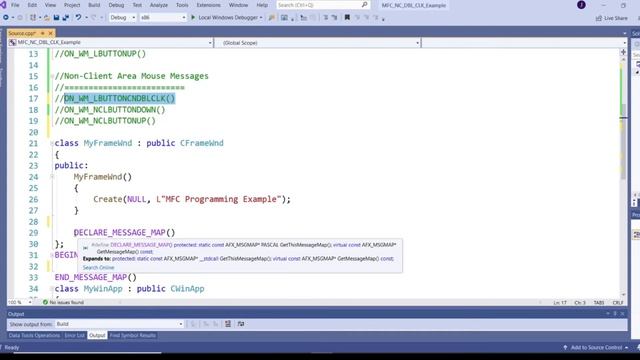Click the Add to Source Control up-arrow icon
This screenshot has height=360, width=640.
point(565,347)
